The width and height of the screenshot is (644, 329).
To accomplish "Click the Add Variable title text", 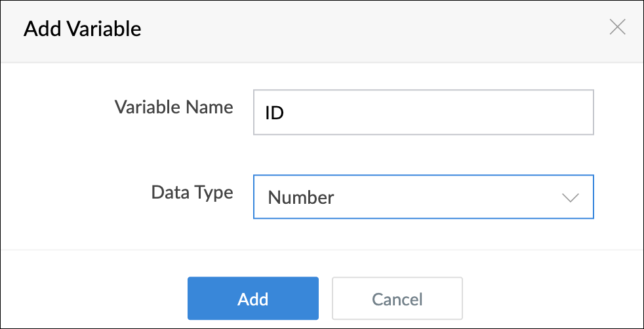I will [83, 29].
